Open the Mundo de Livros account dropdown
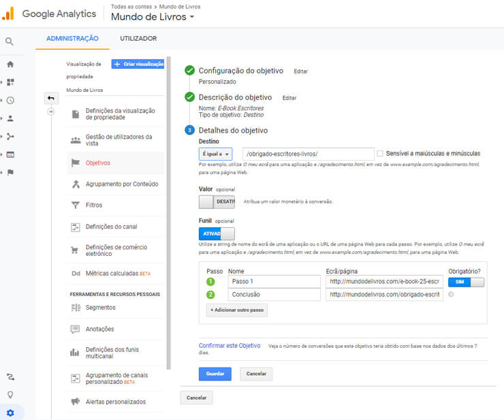This screenshot has width=504, height=420. point(153,17)
